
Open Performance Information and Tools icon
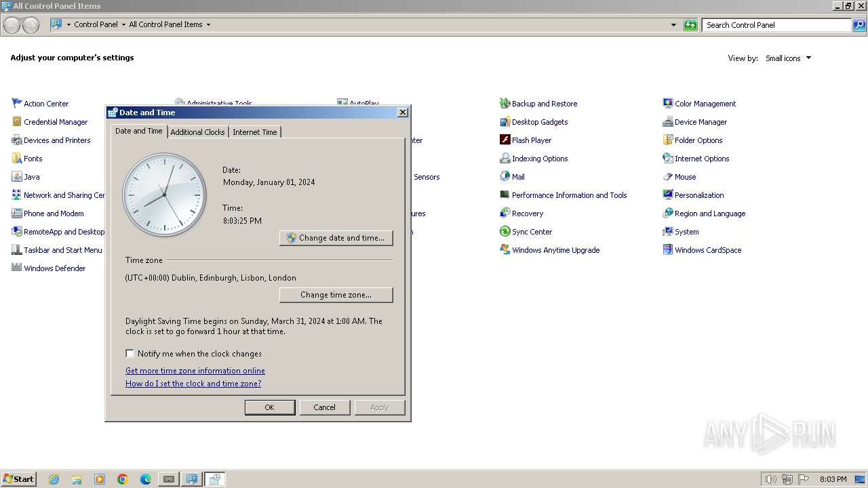pos(505,195)
